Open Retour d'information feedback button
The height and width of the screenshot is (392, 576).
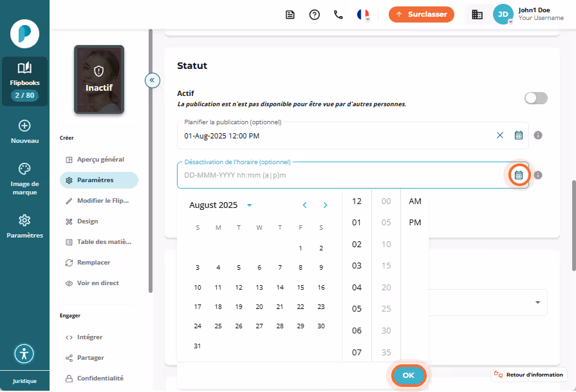528,375
